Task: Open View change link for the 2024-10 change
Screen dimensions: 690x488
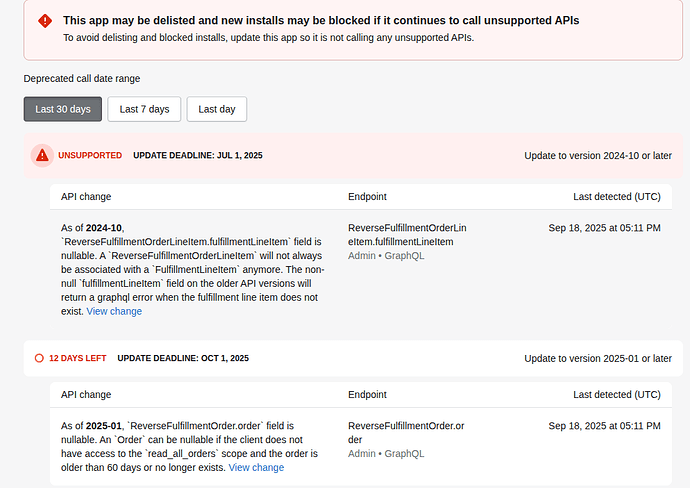Action: tap(114, 312)
